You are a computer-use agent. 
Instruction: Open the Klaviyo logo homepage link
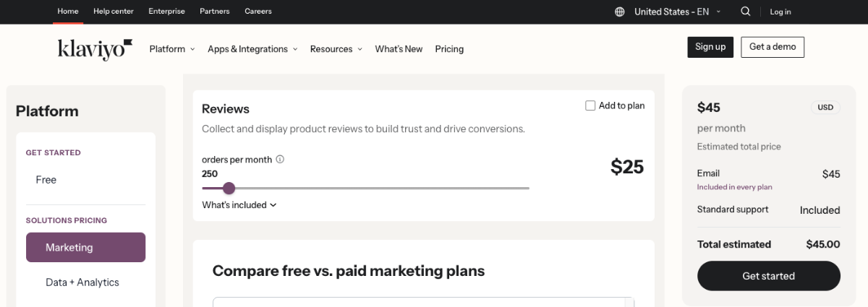[95, 49]
